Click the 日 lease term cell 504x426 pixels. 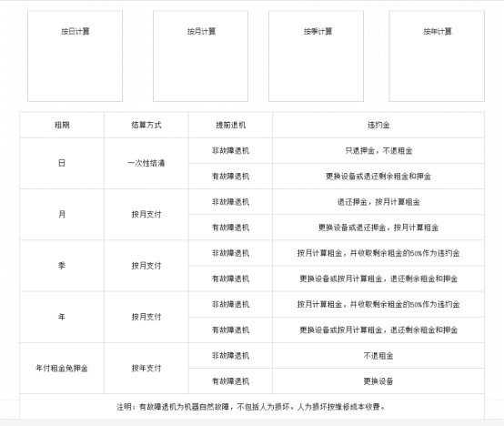[62, 163]
